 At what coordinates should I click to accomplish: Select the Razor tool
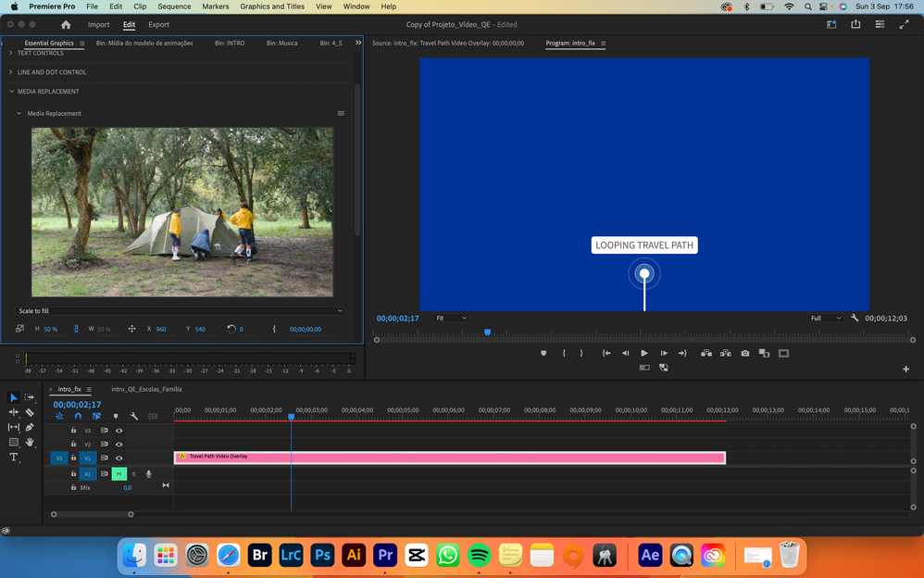click(30, 412)
